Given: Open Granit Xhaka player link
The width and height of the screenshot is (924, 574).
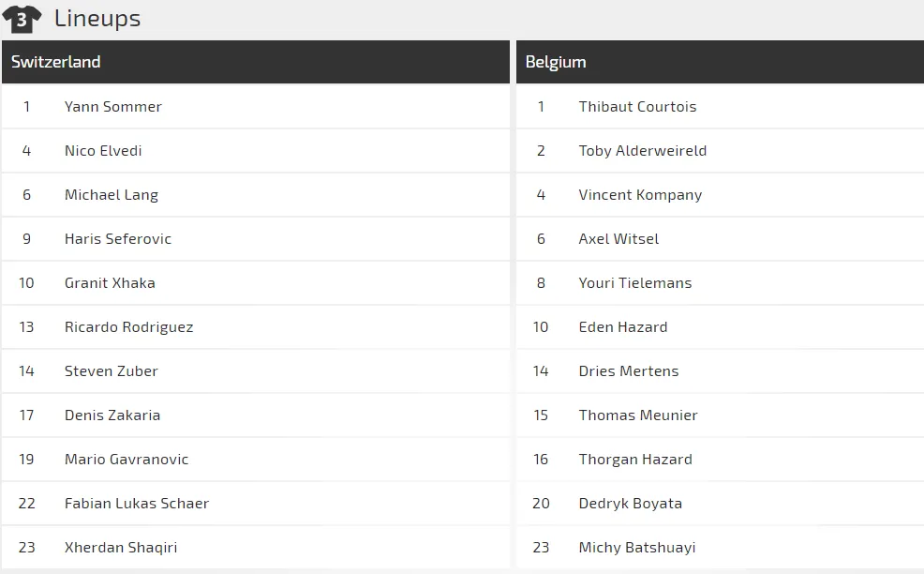Looking at the screenshot, I should click(x=110, y=283).
